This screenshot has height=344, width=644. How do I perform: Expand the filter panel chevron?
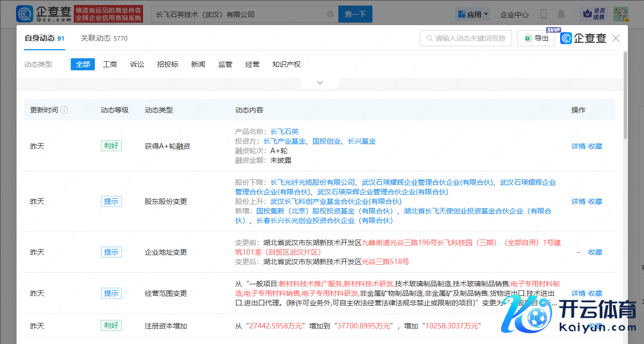click(x=320, y=83)
